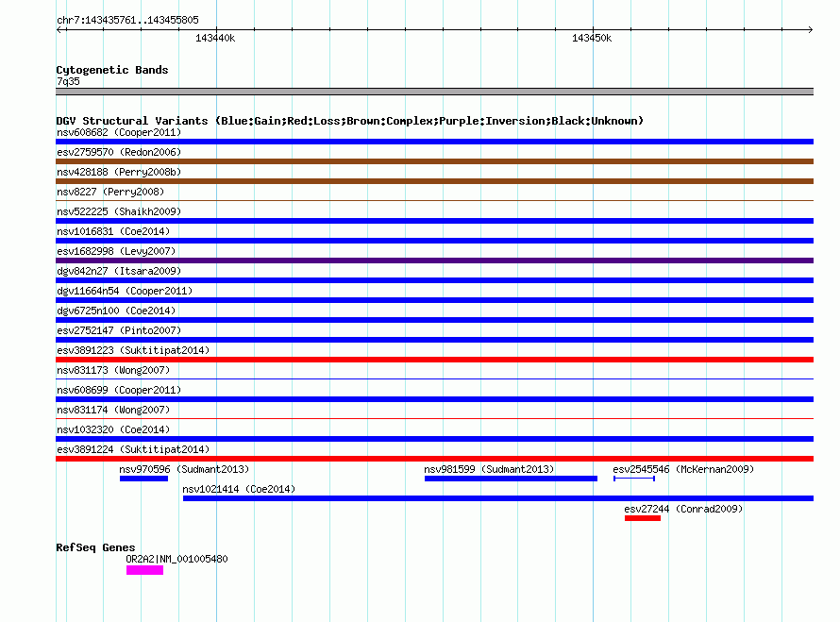
Task: Click the nsv522225 (Shaikh2009) blue bar
Action: pyautogui.click(x=434, y=221)
